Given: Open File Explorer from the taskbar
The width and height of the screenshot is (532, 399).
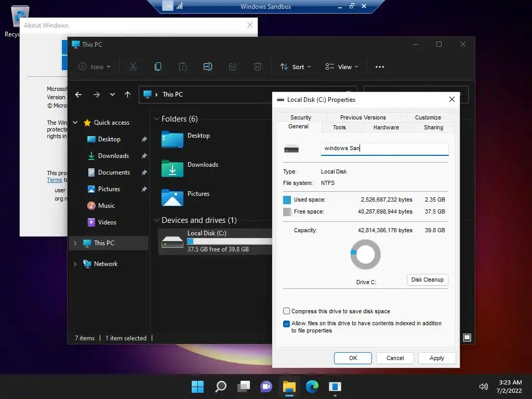Looking at the screenshot, I should point(289,387).
